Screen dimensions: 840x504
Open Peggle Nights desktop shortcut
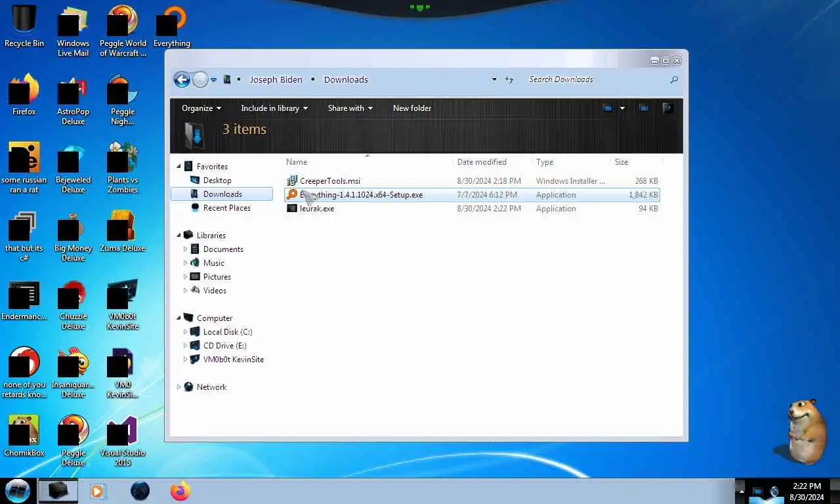[123, 100]
